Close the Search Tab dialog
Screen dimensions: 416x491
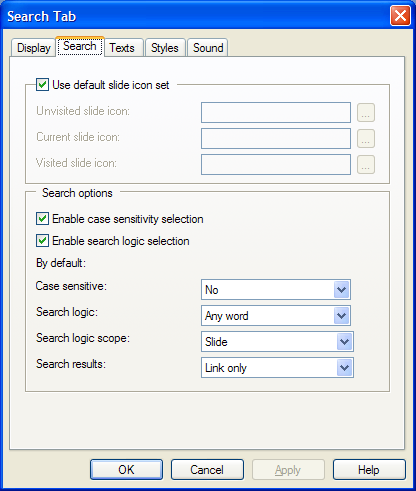tap(400, 16)
